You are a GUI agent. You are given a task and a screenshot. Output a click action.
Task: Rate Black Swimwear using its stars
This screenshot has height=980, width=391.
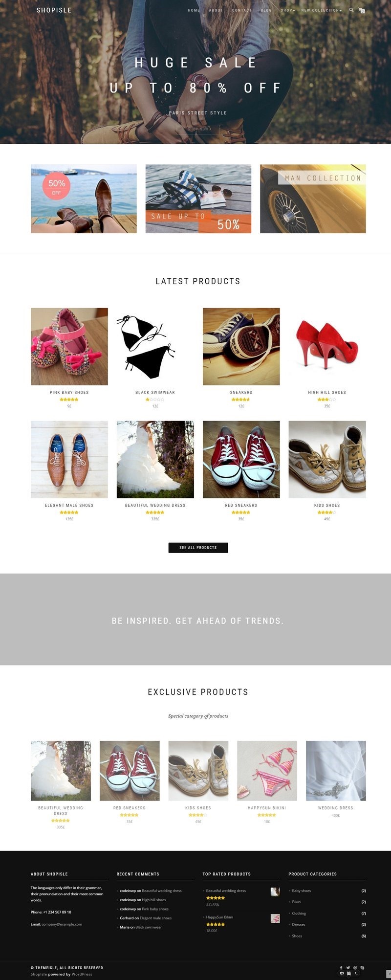(x=155, y=400)
